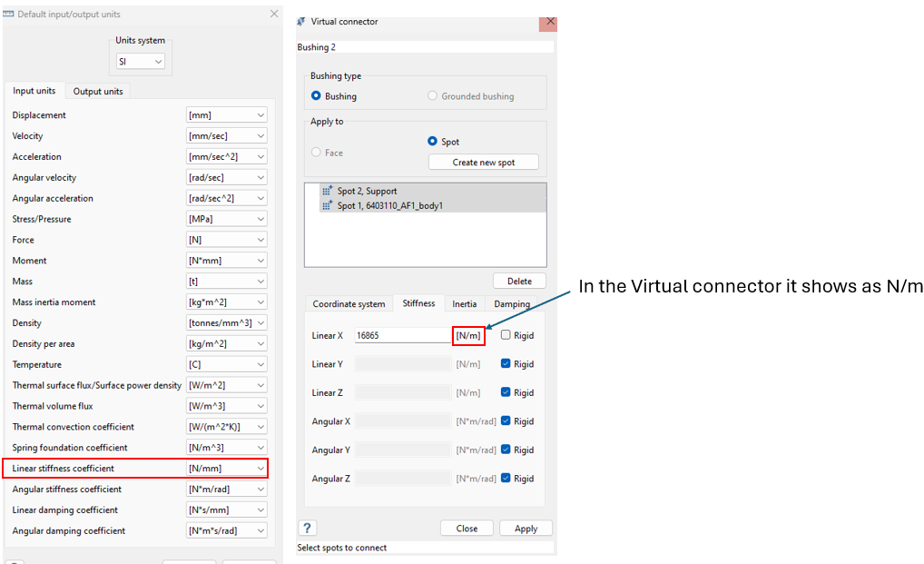Uncheck Rigid for Angular Y
924x564 pixels.
[506, 449]
